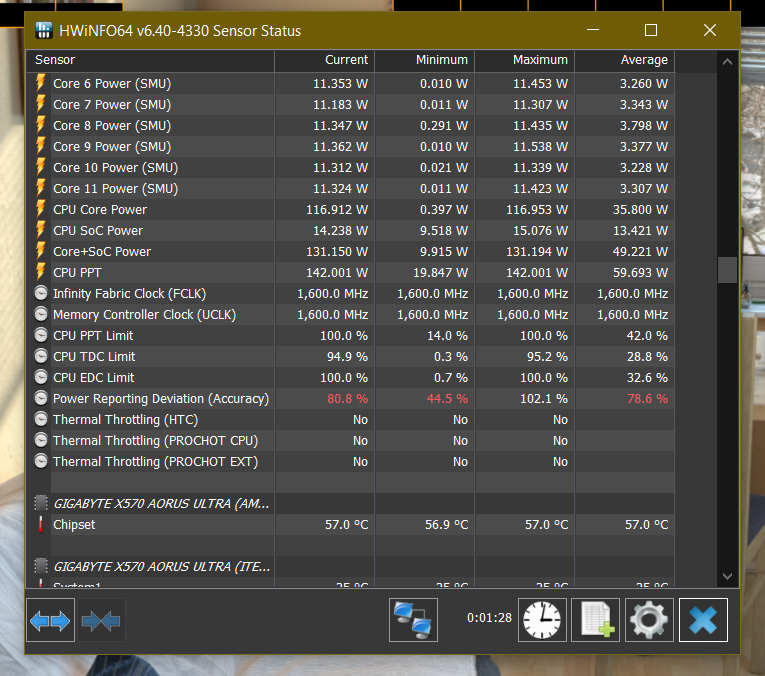Click the shrink layout arrows button

pos(101,620)
